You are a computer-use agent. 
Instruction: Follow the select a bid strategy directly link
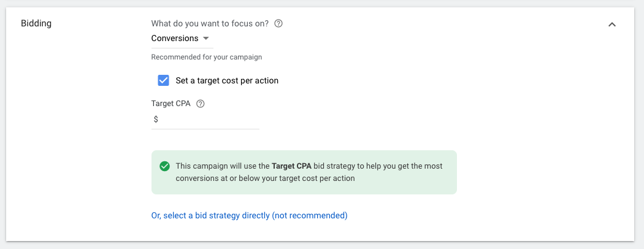(249, 215)
